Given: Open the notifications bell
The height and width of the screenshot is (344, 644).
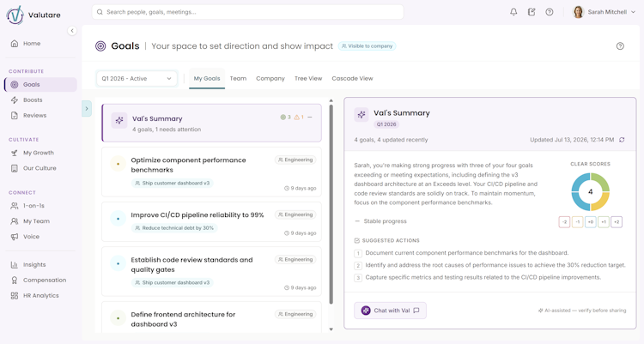Looking at the screenshot, I should click(513, 12).
